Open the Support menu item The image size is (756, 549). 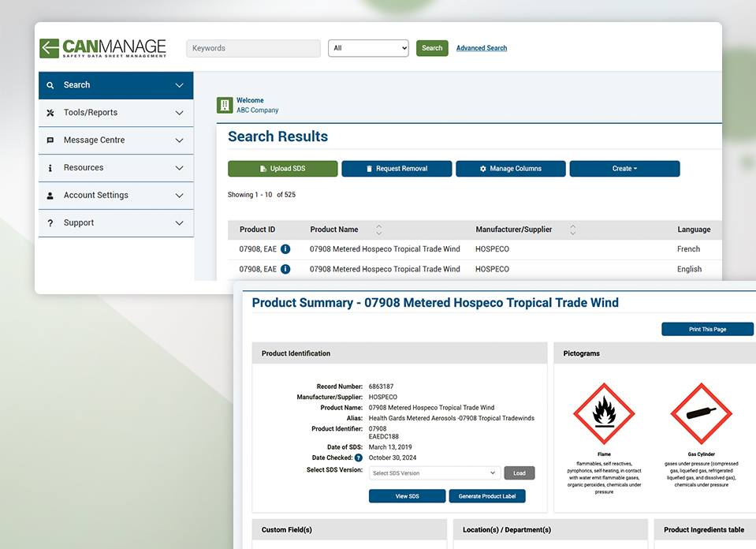(x=116, y=223)
